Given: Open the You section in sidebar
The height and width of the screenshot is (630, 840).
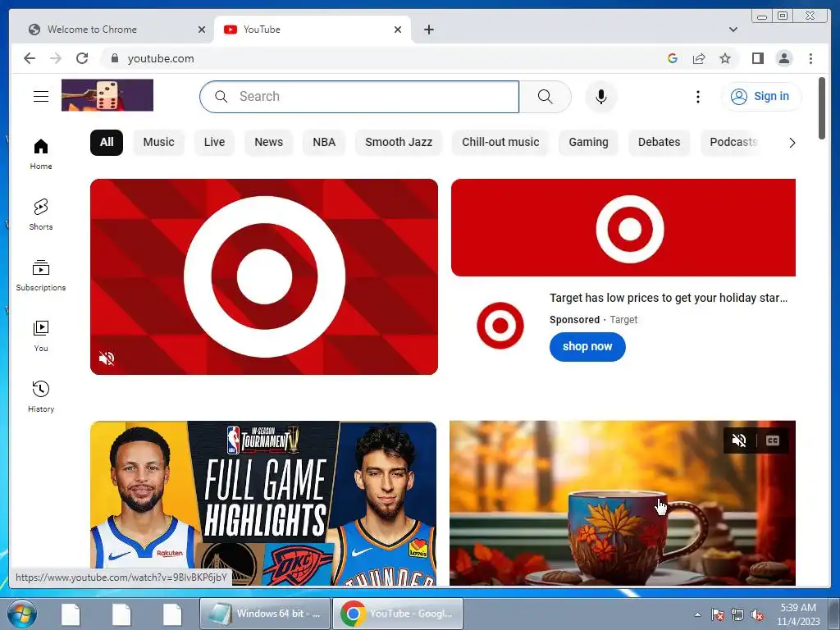Looking at the screenshot, I should [41, 336].
